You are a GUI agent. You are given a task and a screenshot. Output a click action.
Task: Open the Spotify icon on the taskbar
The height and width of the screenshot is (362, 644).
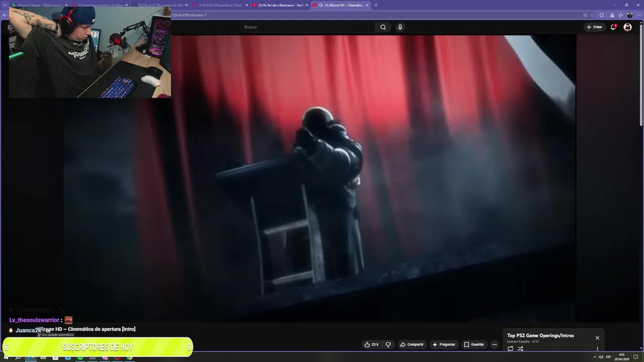(80, 357)
